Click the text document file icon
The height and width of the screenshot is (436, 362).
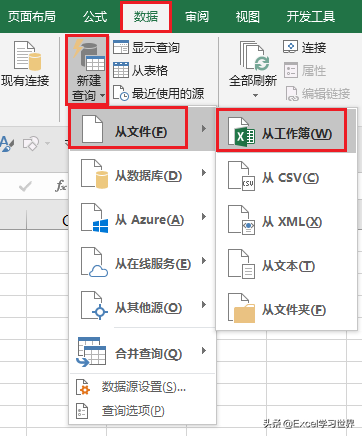tap(241, 264)
